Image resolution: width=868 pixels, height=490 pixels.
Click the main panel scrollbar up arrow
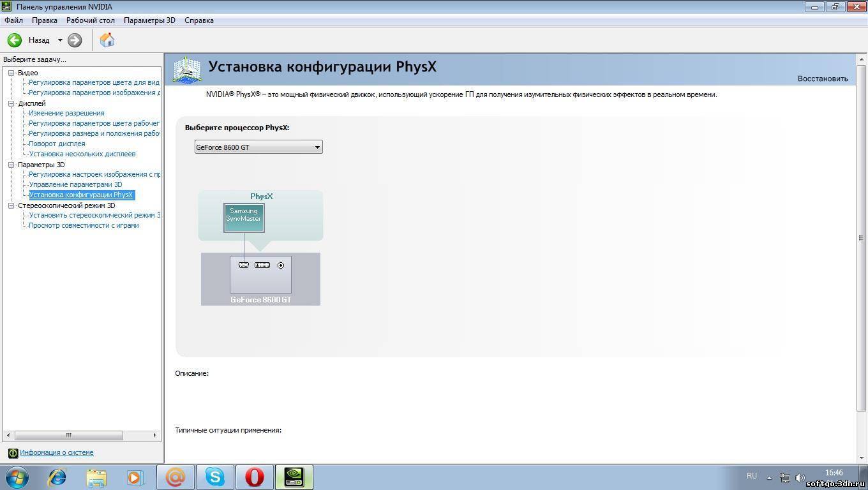point(860,59)
